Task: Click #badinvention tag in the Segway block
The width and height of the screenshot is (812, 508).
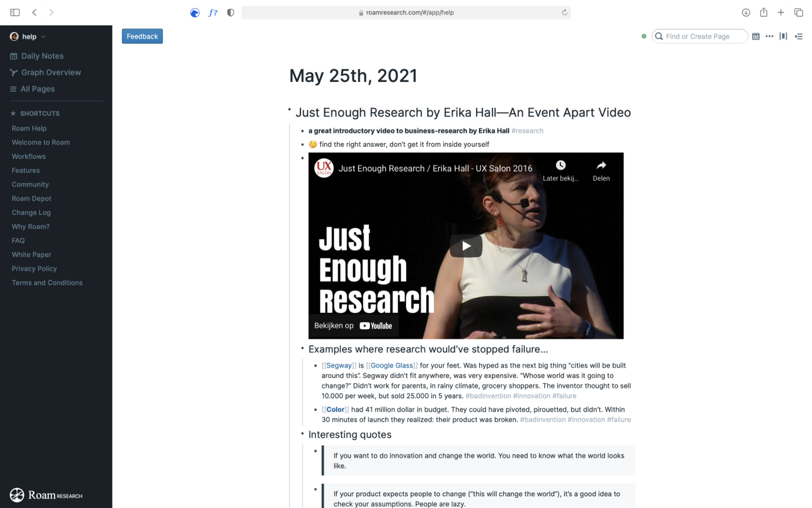Action: pyautogui.click(x=488, y=396)
